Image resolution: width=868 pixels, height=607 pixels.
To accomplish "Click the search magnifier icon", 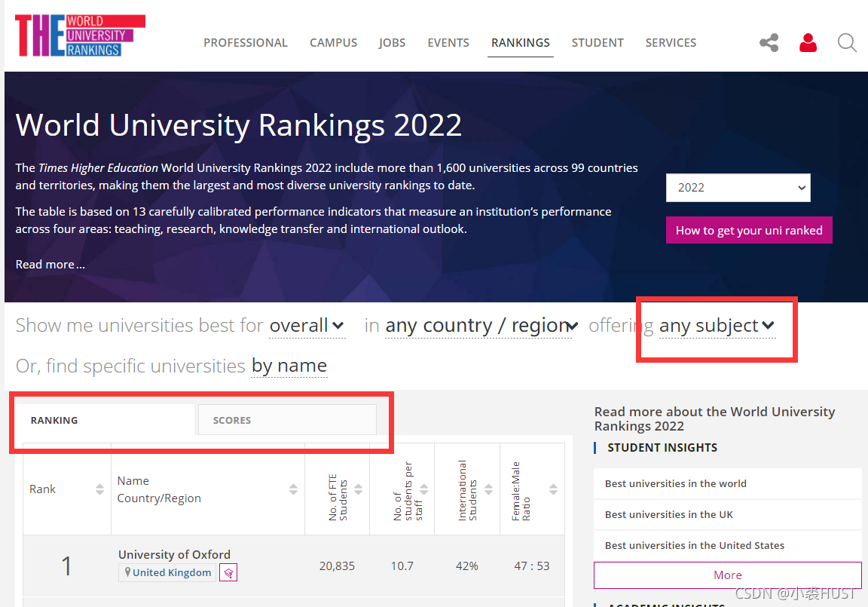I will coord(847,43).
